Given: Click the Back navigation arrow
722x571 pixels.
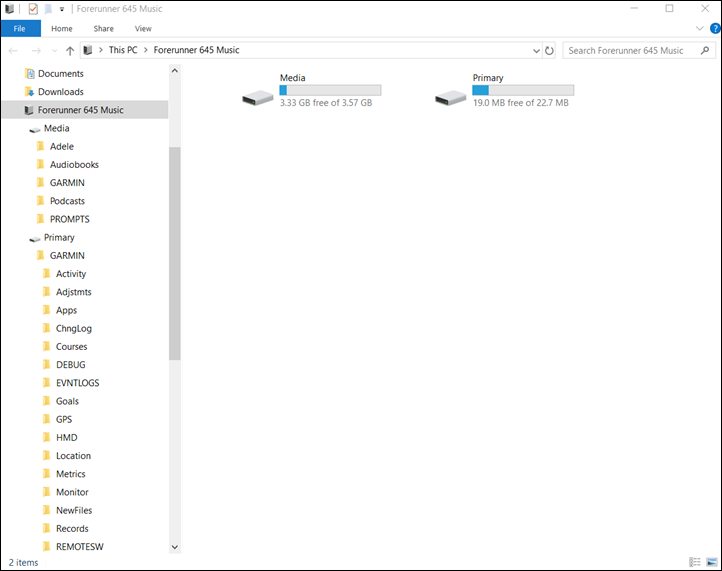Looking at the screenshot, I should (x=13, y=51).
